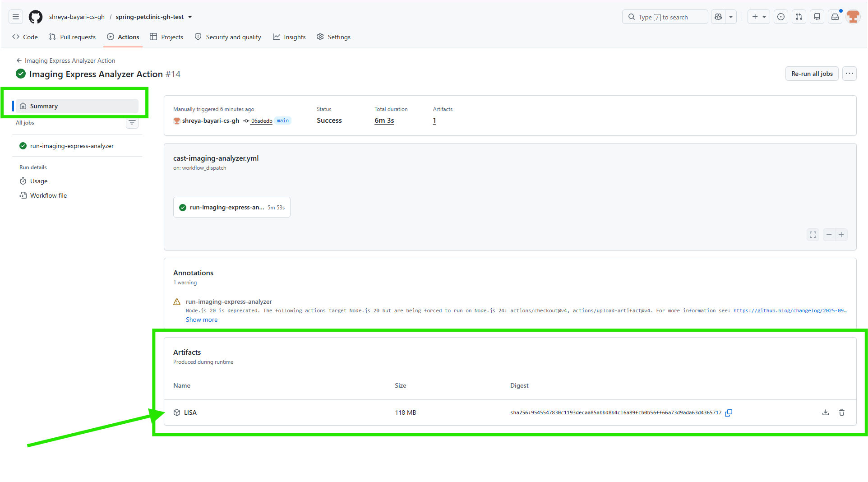The height and width of the screenshot is (482, 868).
Task: Toggle fullscreen for the workflow graph
Action: (x=813, y=235)
